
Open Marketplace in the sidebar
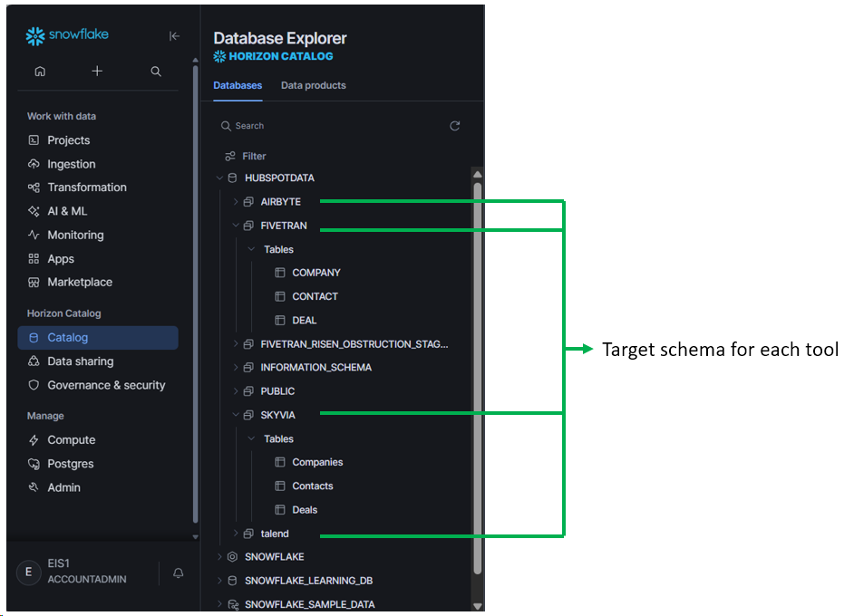tap(98, 283)
